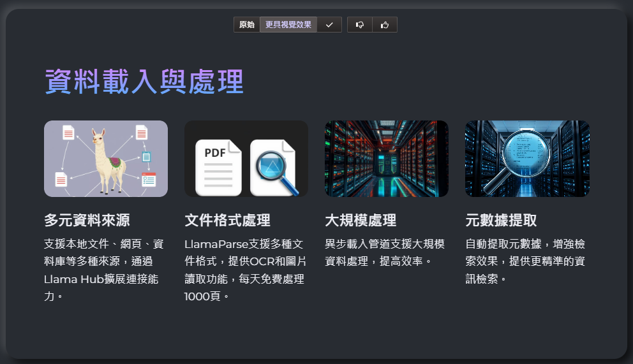Image resolution: width=633 pixels, height=364 pixels.
Task: Open the red server room image
Action: point(386,159)
